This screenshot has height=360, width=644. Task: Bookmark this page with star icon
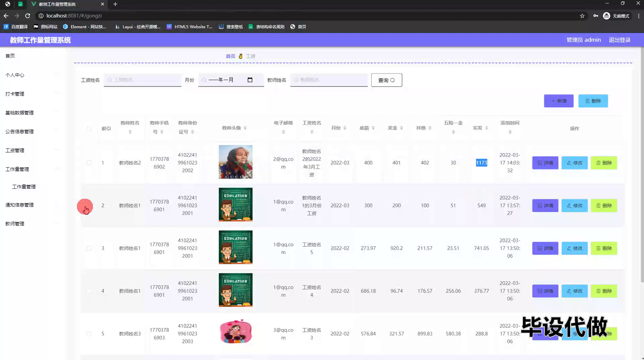(582, 16)
